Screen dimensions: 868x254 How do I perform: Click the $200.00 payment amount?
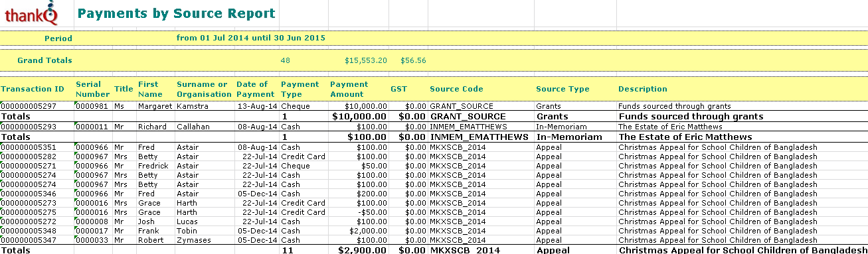(371, 194)
